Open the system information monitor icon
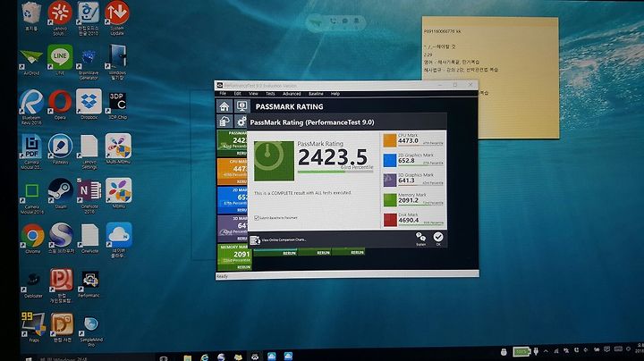The image size is (644, 361). (241, 106)
